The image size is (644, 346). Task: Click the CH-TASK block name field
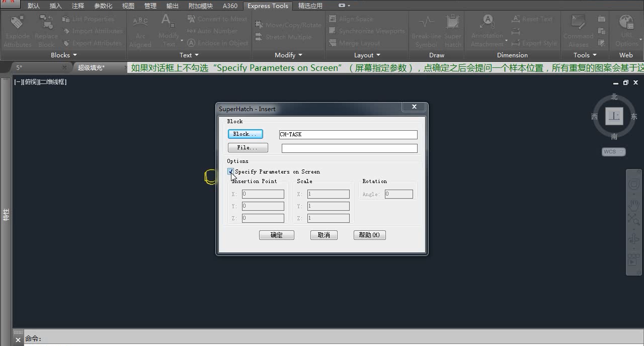[x=348, y=134]
